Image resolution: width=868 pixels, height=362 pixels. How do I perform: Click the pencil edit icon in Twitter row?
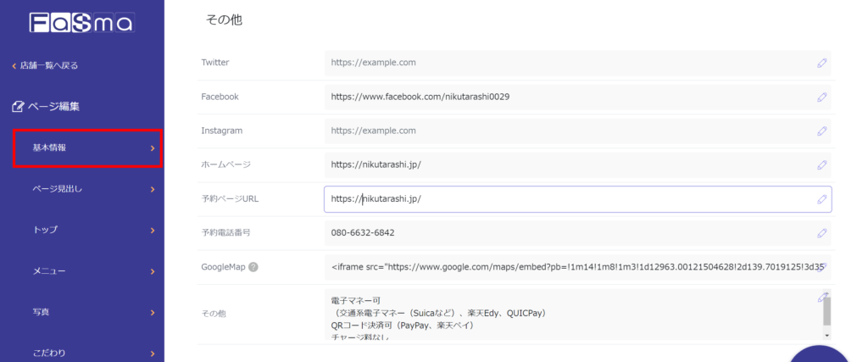coord(821,63)
